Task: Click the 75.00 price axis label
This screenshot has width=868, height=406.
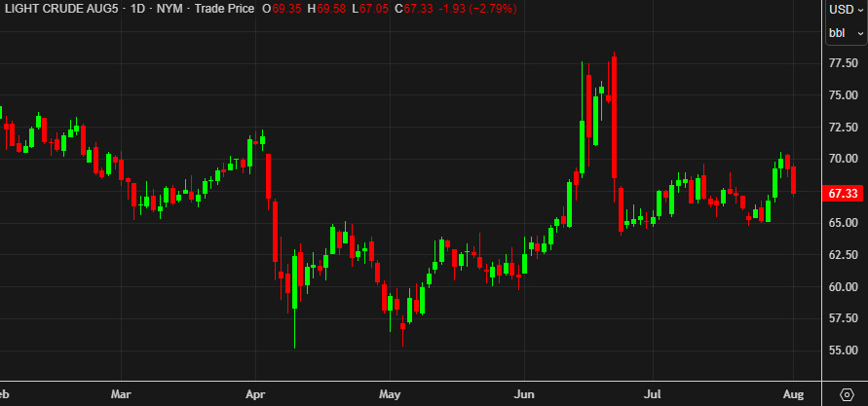Action: tap(843, 95)
